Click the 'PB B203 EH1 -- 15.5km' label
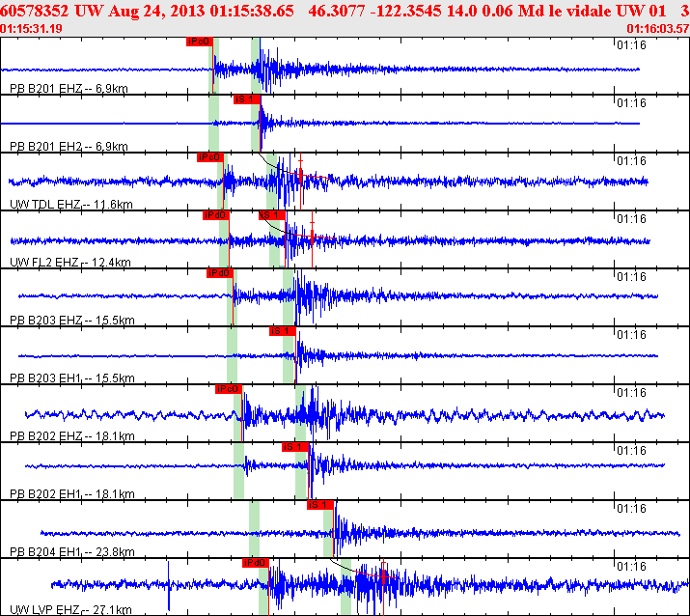 (x=72, y=378)
